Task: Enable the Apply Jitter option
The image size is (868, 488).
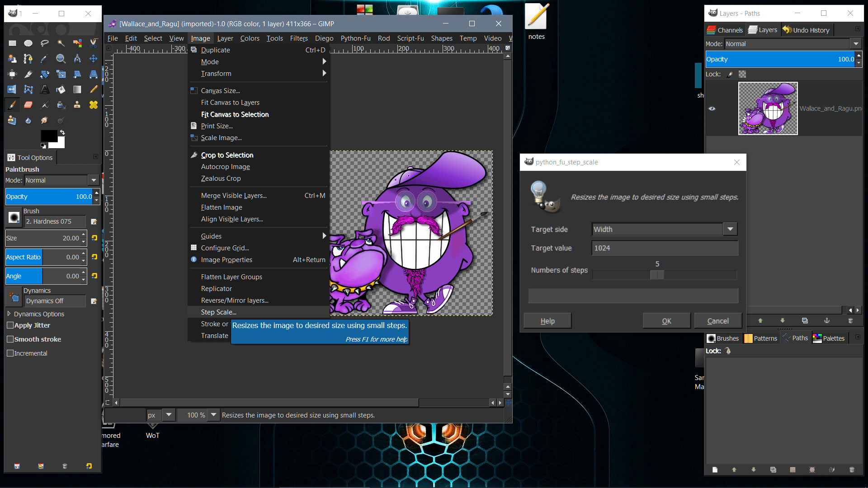Action: (10, 325)
